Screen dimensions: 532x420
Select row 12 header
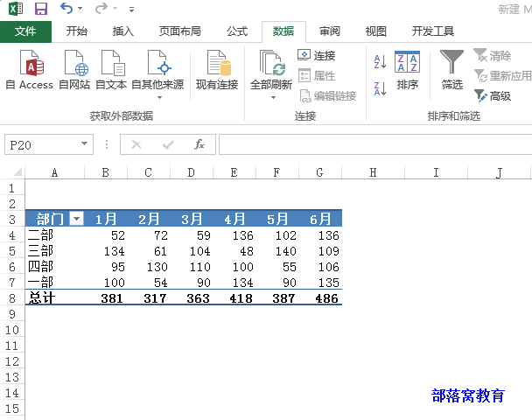(12, 361)
